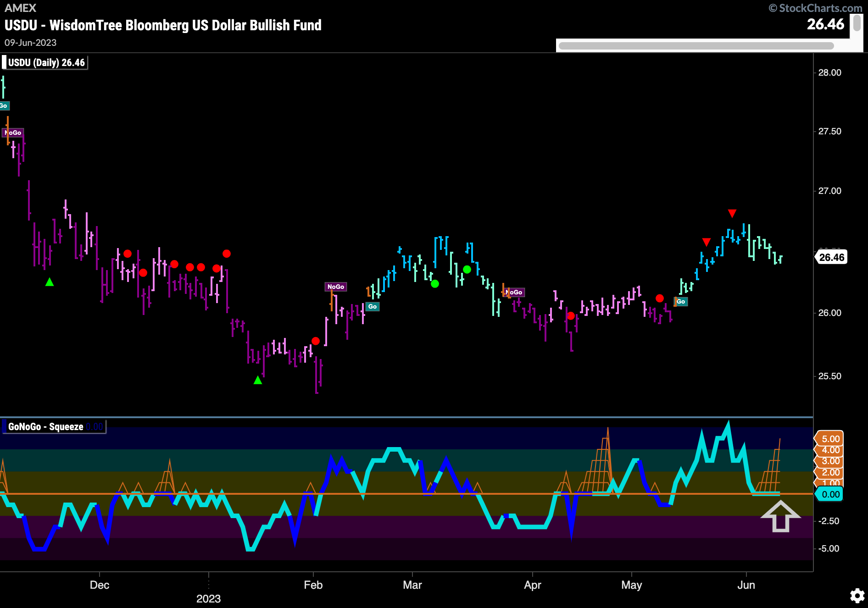This screenshot has width=868, height=608.
Task: Click the NoGo flag at chart's left edge
Action: point(13,133)
